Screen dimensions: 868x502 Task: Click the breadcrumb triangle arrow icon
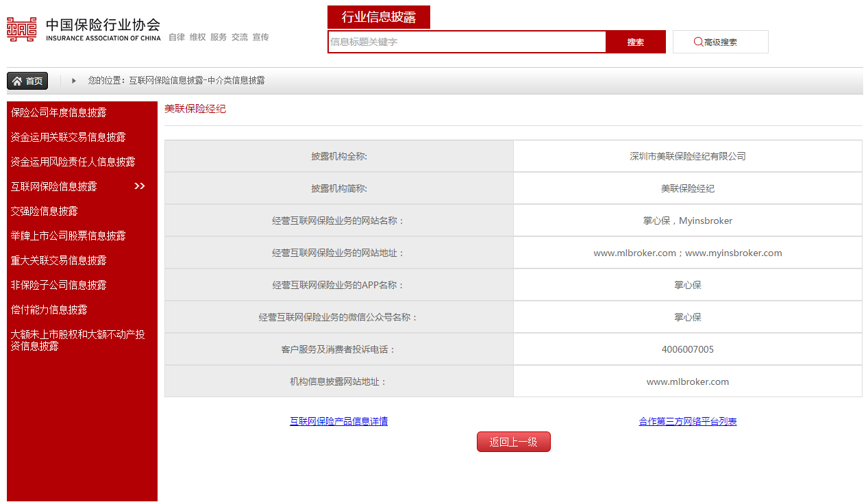(x=74, y=81)
